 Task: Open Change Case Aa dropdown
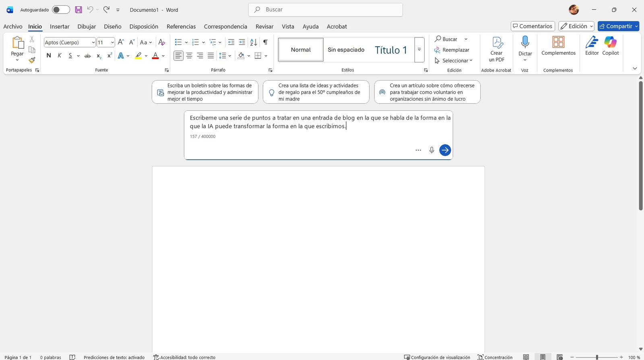pyautogui.click(x=146, y=42)
